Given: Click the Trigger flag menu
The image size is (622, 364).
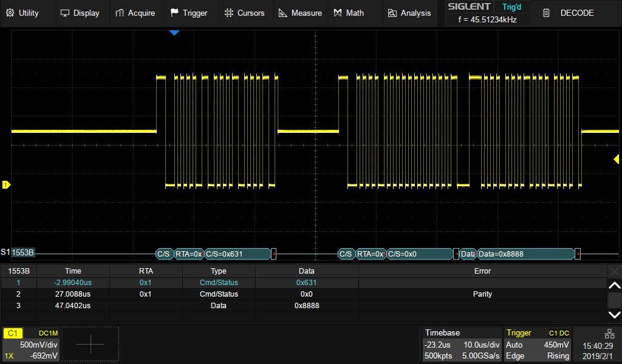Looking at the screenshot, I should [189, 13].
